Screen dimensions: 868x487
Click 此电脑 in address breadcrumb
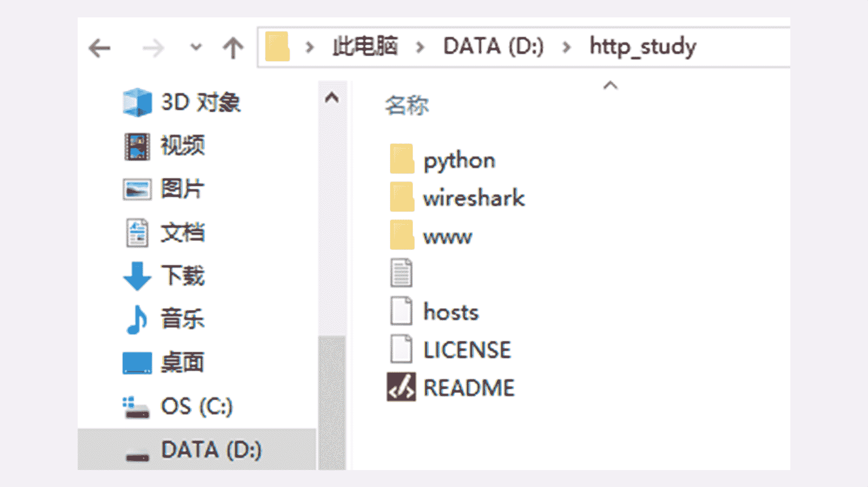365,46
